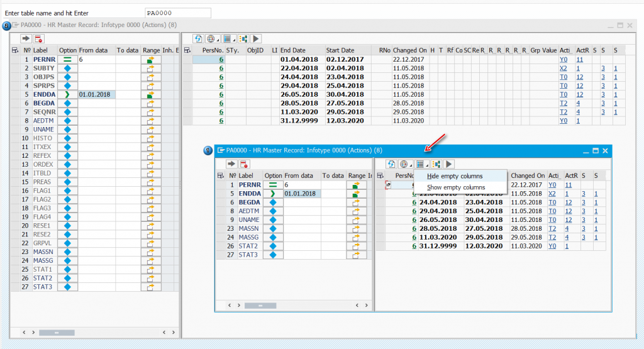Open the X2 action link in the back result table
The width and height of the screenshot is (644, 349).
click(563, 68)
